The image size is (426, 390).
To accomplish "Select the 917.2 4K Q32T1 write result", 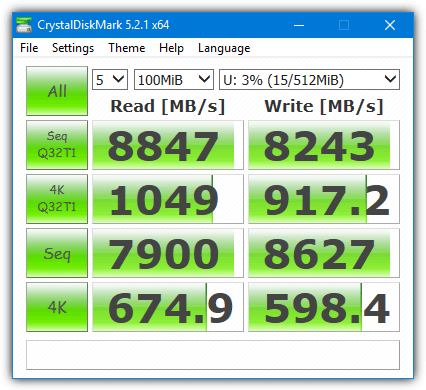I will [324, 199].
